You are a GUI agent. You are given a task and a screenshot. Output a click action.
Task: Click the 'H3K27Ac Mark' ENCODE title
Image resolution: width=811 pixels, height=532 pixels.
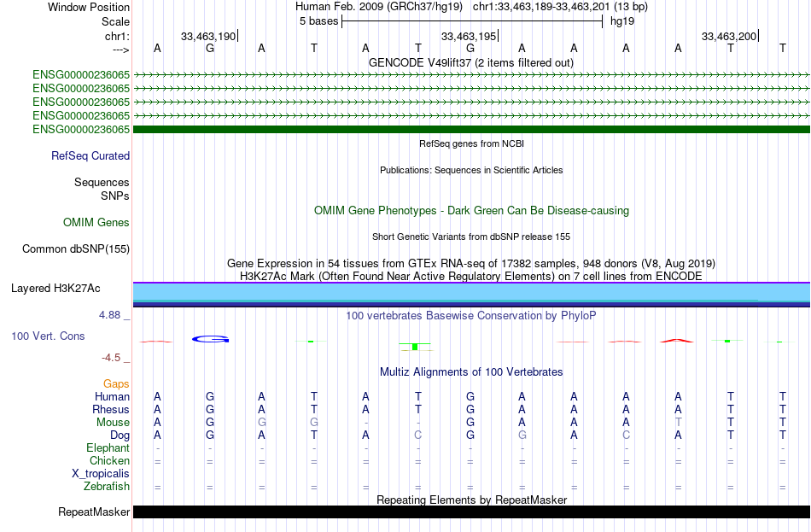click(471, 276)
